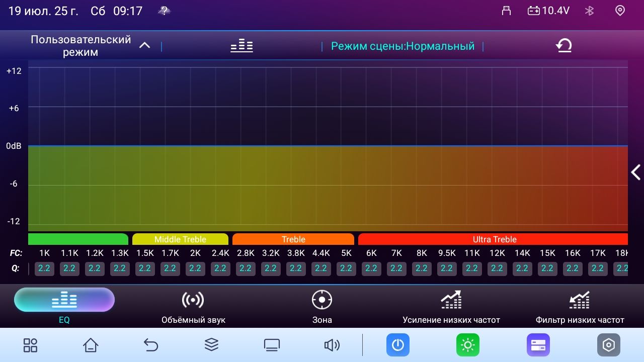Click the Q value under 1K frequency

pyautogui.click(x=44, y=268)
